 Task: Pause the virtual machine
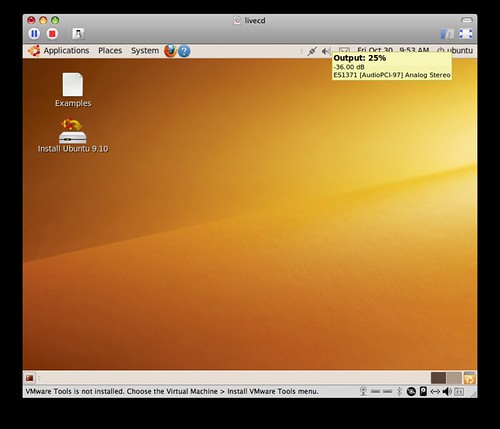pos(34,34)
